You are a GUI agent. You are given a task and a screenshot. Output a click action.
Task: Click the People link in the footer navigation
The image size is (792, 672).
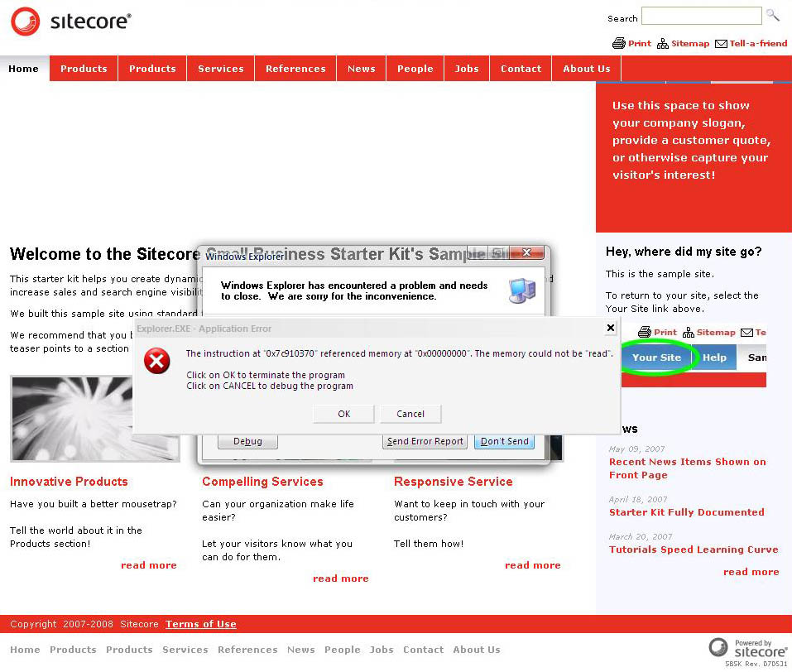tap(343, 650)
